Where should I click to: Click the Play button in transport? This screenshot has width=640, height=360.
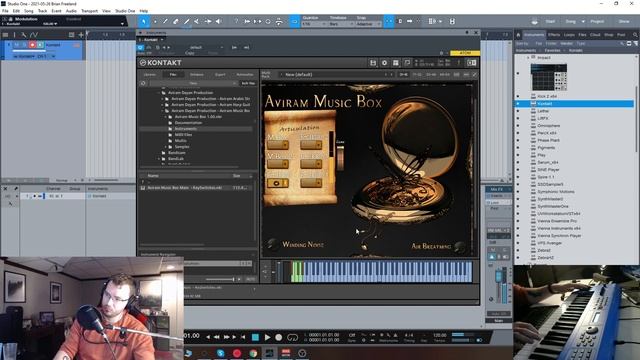pyautogui.click(x=267, y=338)
